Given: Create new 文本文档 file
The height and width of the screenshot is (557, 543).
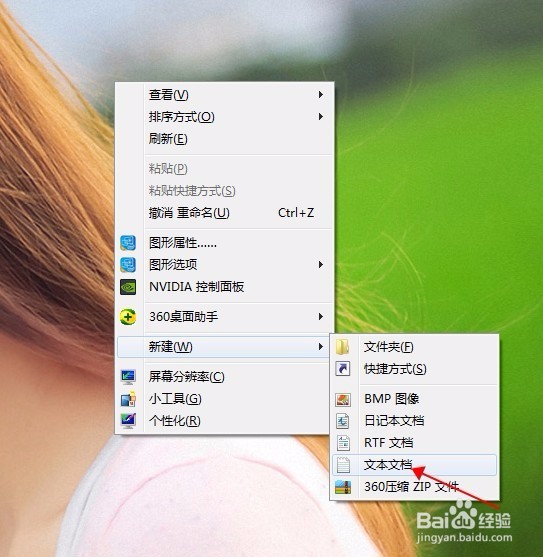Looking at the screenshot, I should (414, 465).
